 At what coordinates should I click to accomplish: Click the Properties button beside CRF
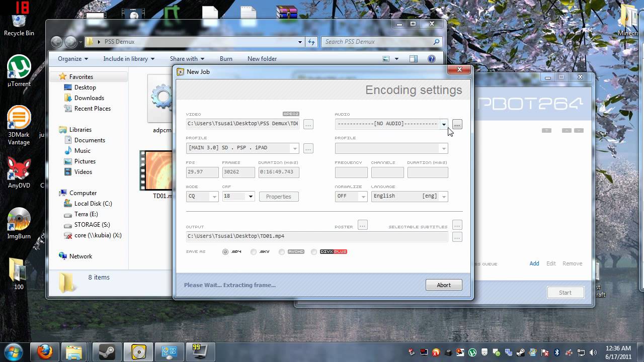click(279, 197)
